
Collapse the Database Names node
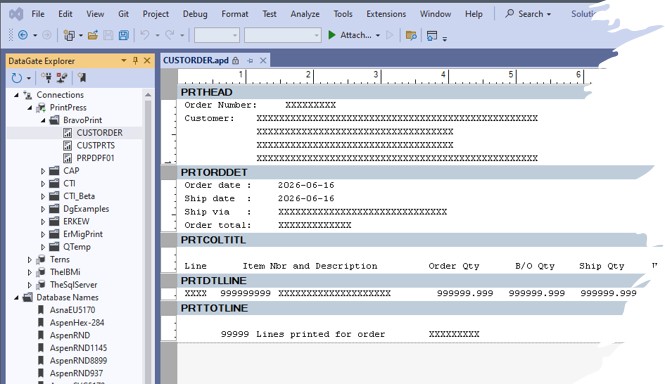pyautogui.click(x=16, y=298)
